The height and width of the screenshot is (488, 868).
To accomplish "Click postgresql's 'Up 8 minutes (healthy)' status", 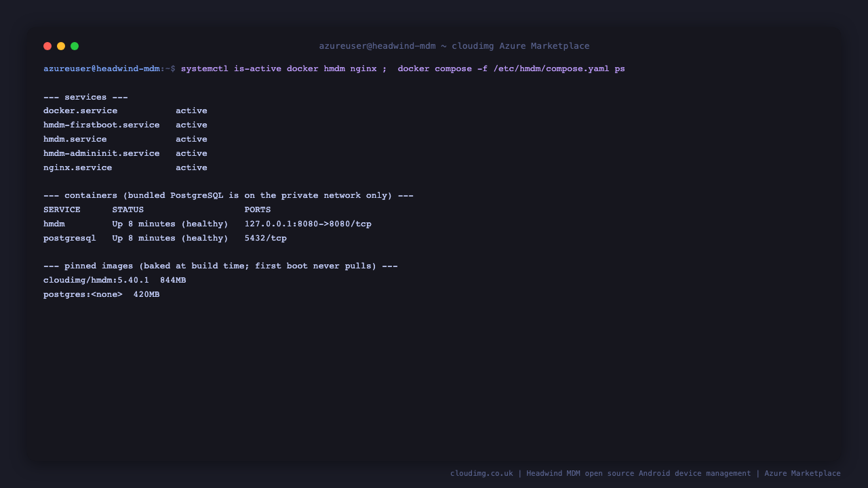I will (170, 239).
